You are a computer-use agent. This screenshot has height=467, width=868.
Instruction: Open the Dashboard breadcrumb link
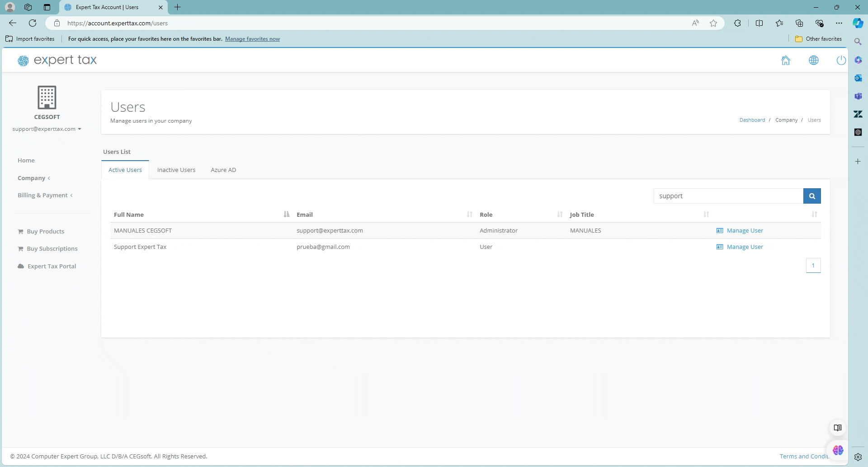point(752,120)
